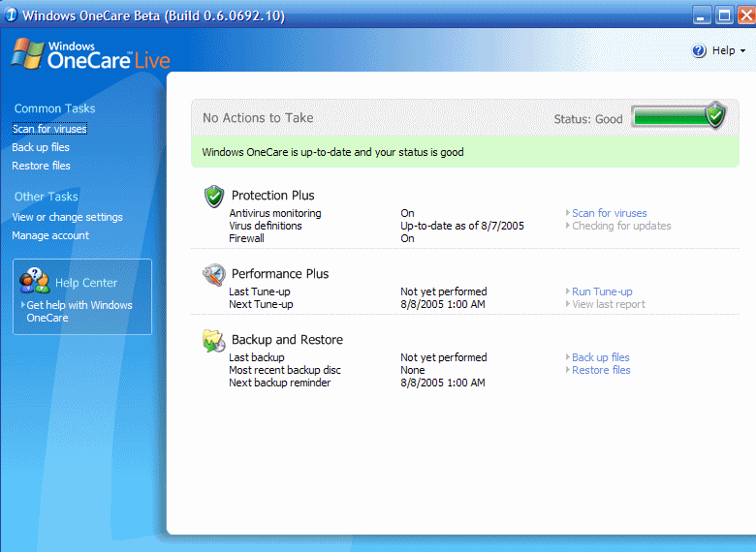The width and height of the screenshot is (756, 552).
Task: Maximize the OneCare window
Action: pyautogui.click(x=724, y=15)
